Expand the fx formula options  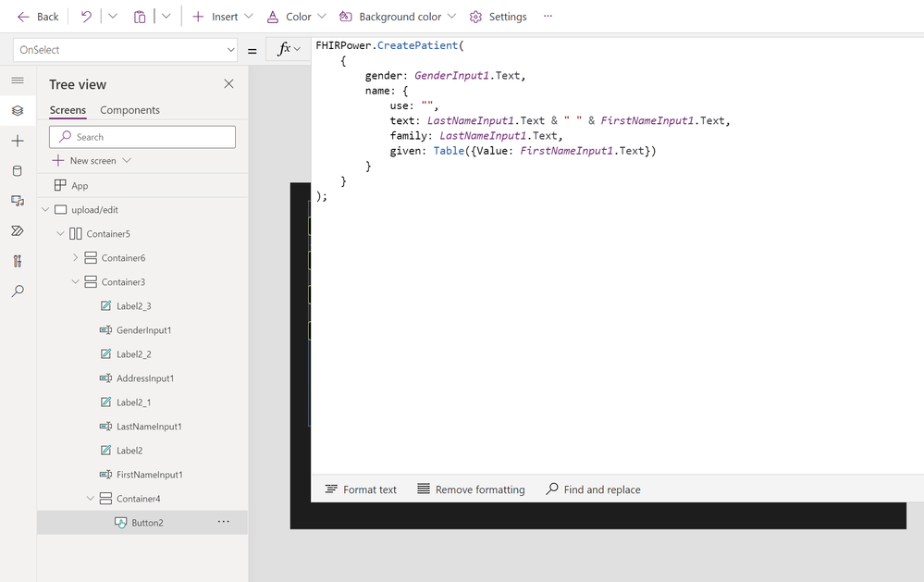pos(289,50)
